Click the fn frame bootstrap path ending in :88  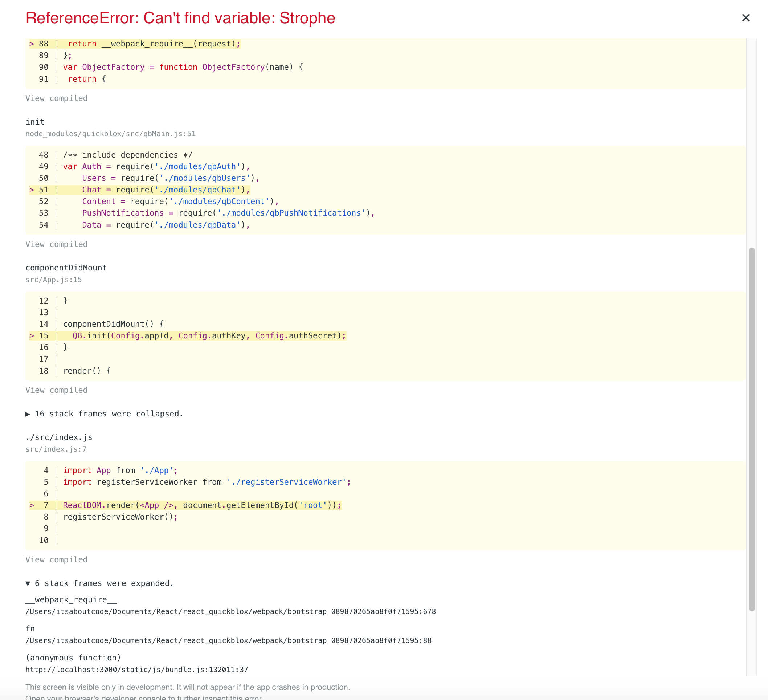click(x=229, y=640)
